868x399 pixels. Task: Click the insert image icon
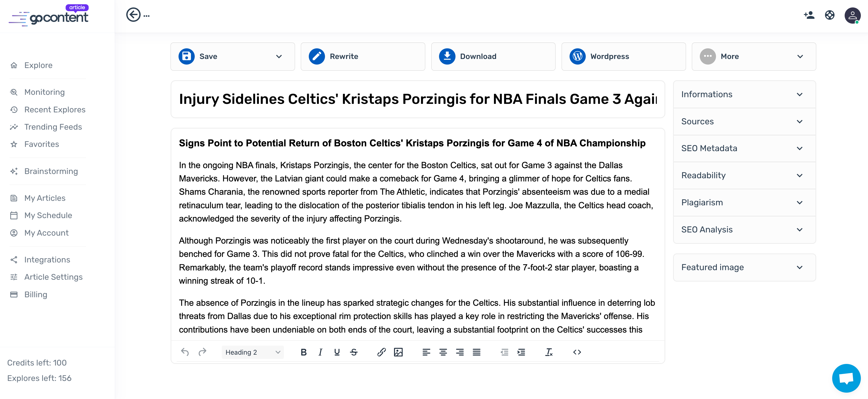pyautogui.click(x=398, y=352)
